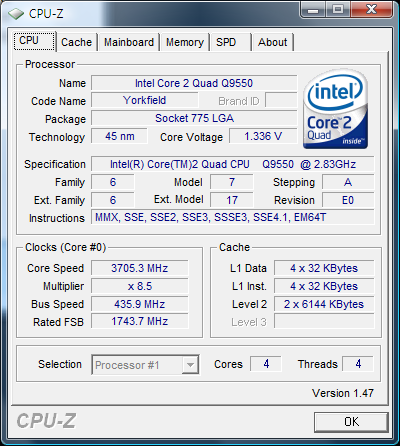Maximize the CPU-Z window
Image resolution: width=400 pixels, height=446 pixels.
(337, 9)
